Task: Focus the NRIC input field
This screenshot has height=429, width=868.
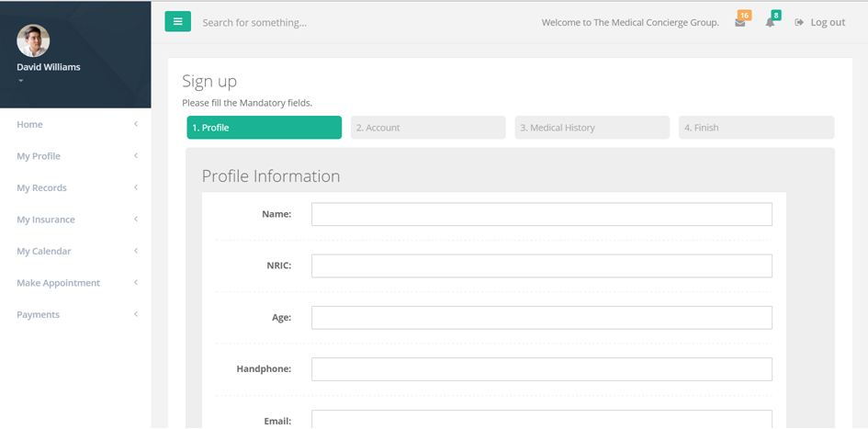Action: pos(541,265)
